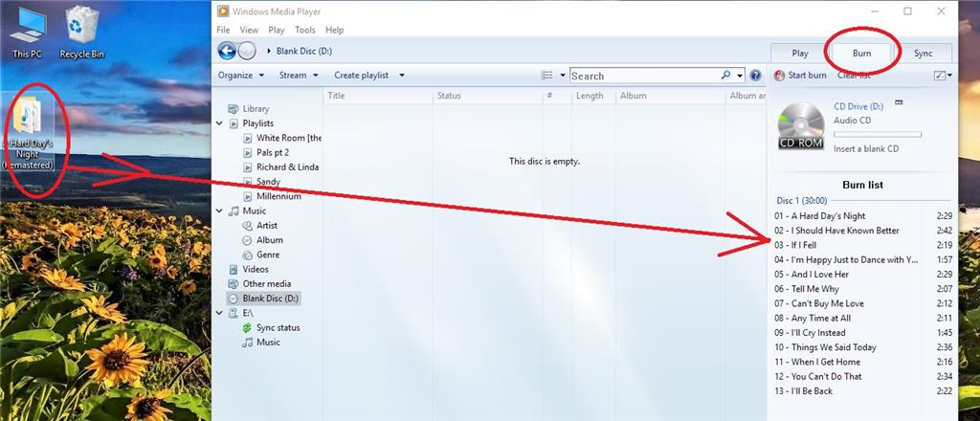The width and height of the screenshot is (980, 421).
Task: Open the arrow beside Create playlist
Action: pyautogui.click(x=401, y=76)
